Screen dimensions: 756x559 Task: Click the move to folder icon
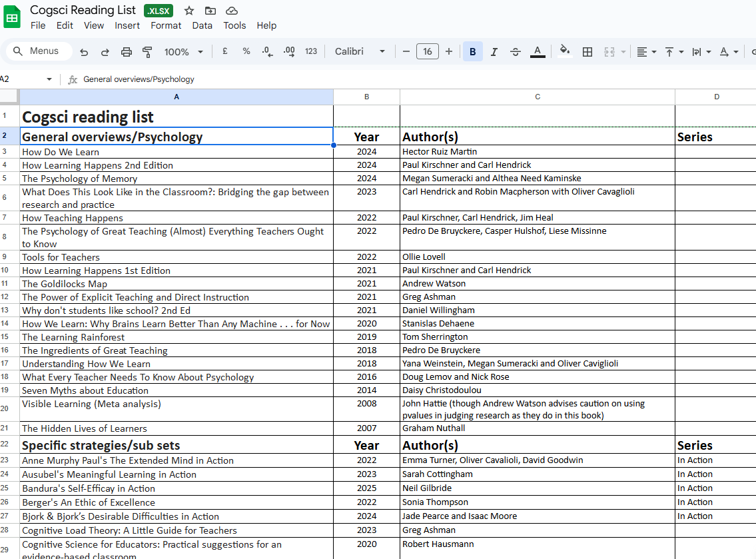point(210,11)
